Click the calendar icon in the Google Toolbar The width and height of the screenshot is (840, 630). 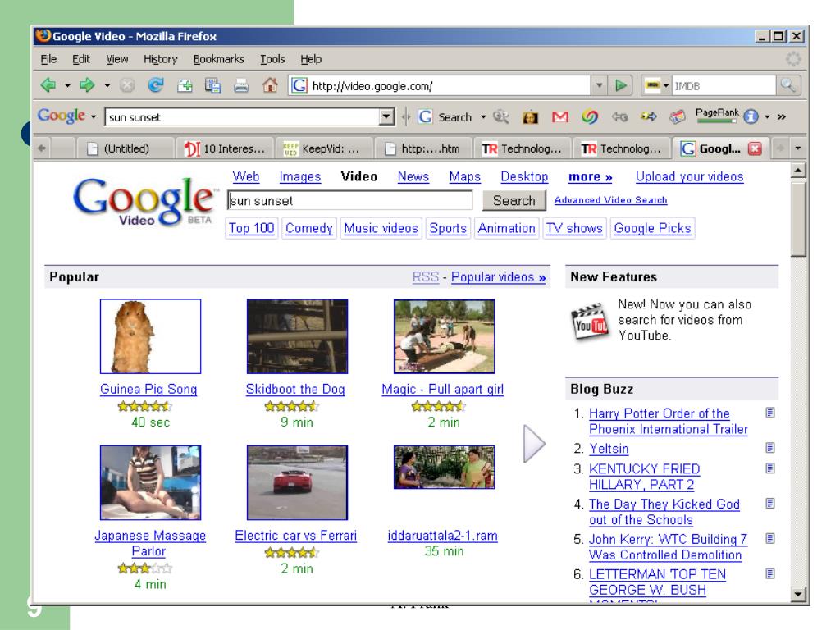click(677, 116)
